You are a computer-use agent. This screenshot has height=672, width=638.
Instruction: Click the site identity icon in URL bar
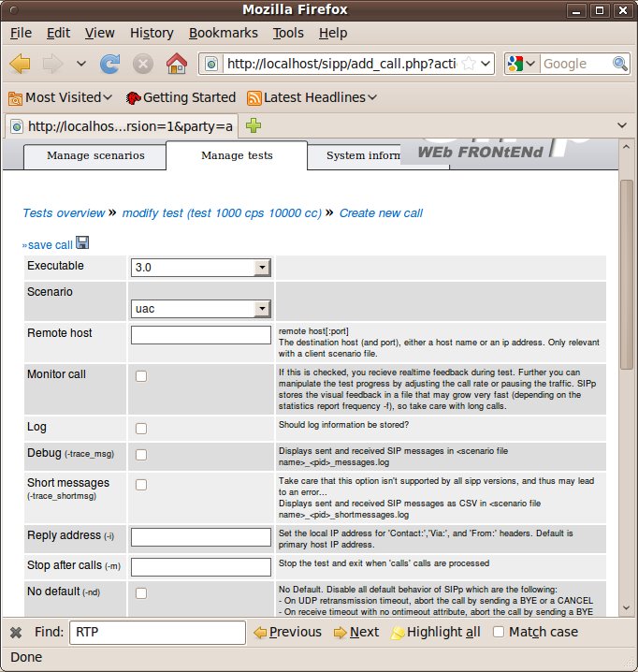(x=211, y=64)
